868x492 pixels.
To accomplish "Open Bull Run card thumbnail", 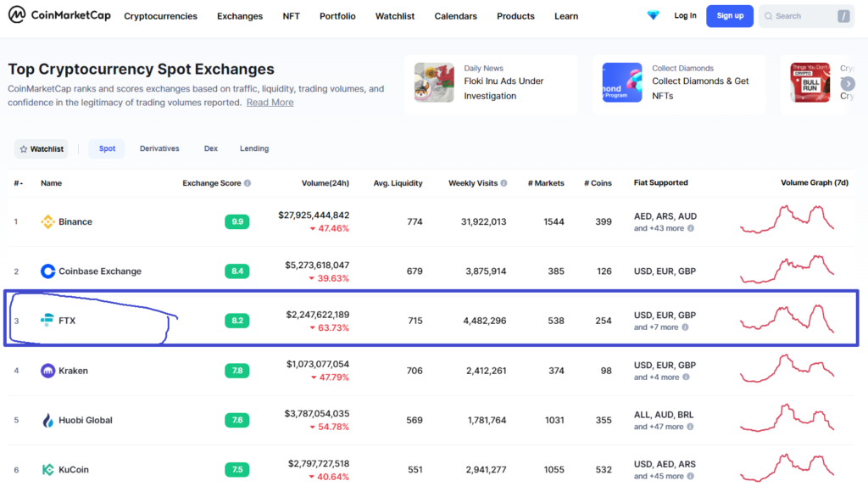I will click(x=810, y=82).
